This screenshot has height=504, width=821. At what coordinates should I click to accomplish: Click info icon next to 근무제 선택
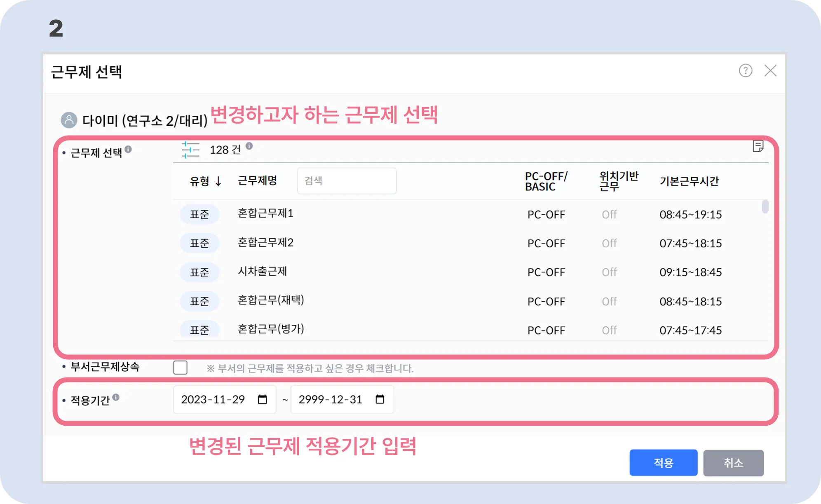[x=128, y=149]
